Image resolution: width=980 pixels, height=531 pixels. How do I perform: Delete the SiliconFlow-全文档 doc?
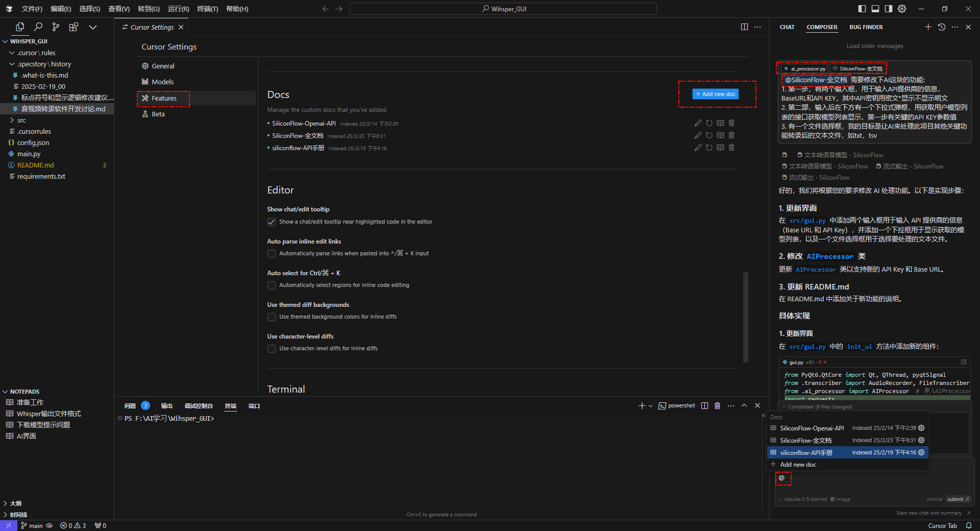click(731, 135)
